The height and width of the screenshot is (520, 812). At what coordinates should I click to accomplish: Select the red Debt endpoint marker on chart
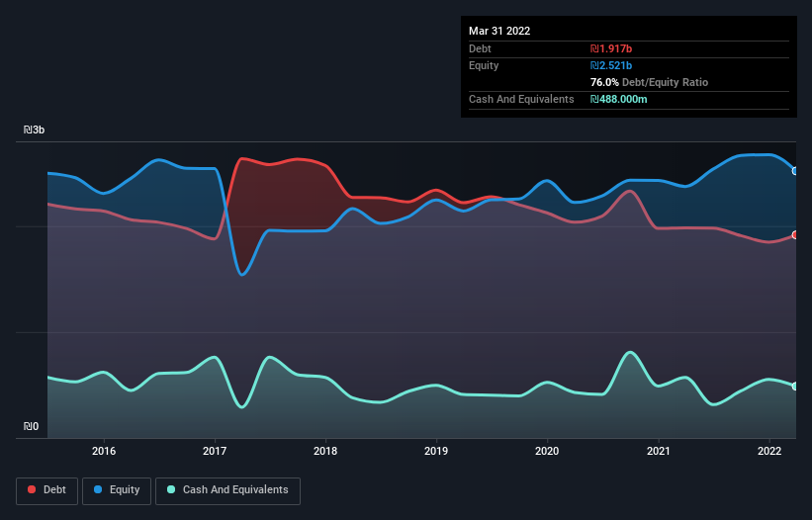click(795, 235)
